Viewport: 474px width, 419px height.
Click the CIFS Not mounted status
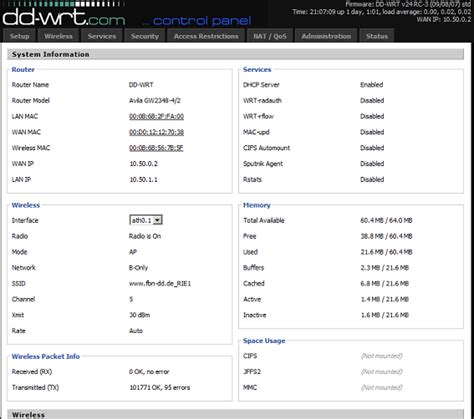pos(382,356)
